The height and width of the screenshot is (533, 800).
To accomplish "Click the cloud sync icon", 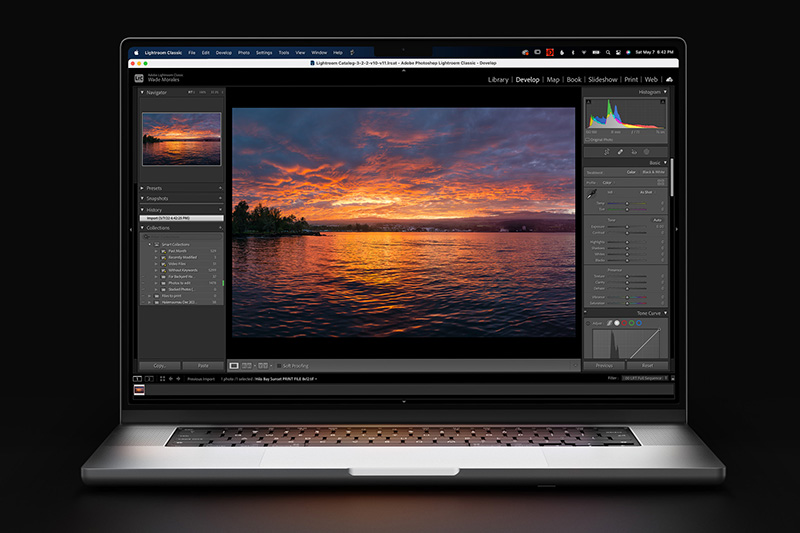I will (x=669, y=80).
